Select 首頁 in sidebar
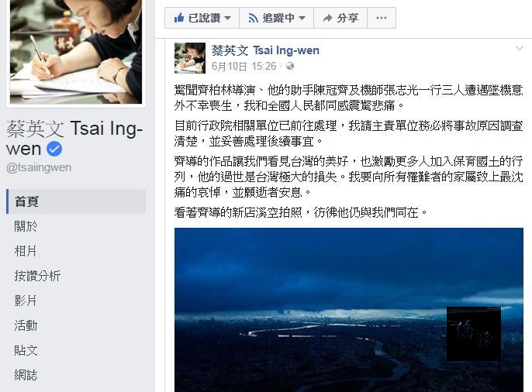The image size is (532, 392). click(76, 201)
